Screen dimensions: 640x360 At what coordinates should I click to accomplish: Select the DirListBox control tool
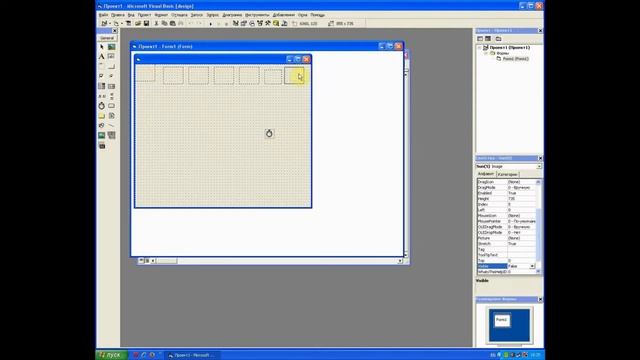coord(102,116)
